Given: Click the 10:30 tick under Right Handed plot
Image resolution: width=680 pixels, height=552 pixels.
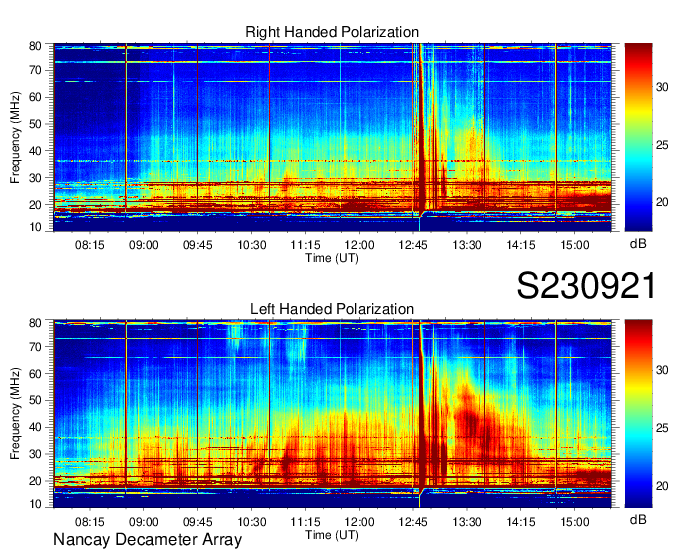Looking at the screenshot, I should (252, 245).
